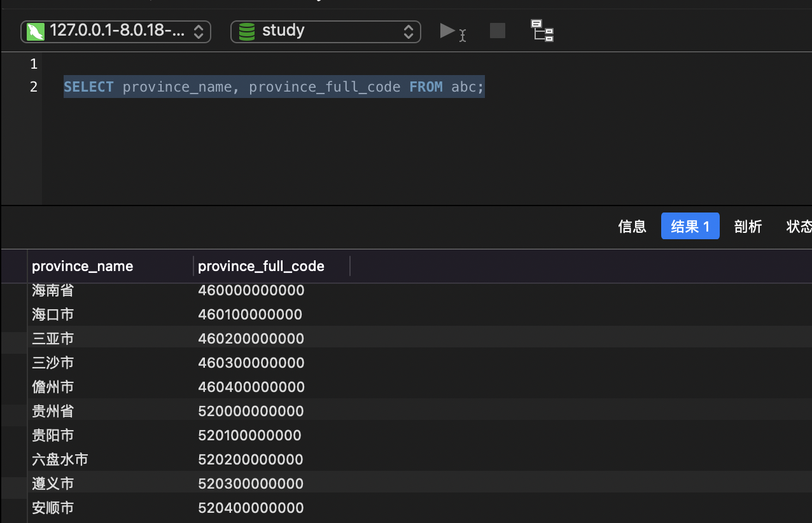Screen dimensions: 812x523
Task: Click the code value 460200000000
Action: (x=251, y=338)
